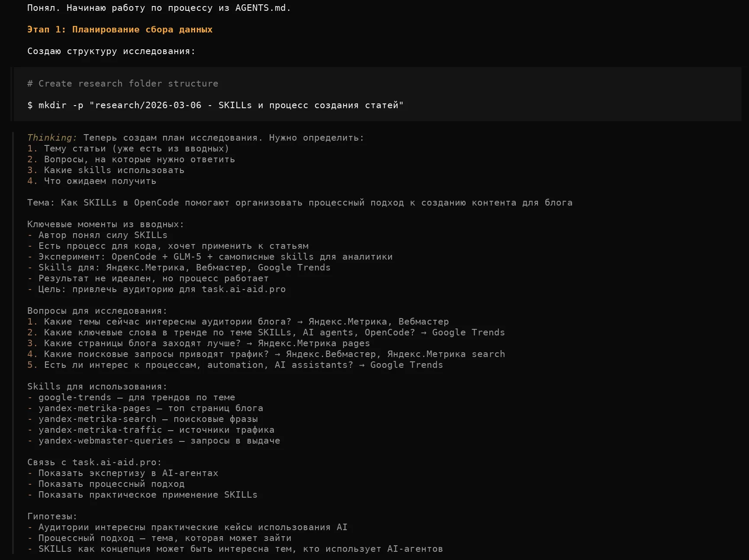The height and width of the screenshot is (560, 749).
Task: Select the google-trends skill entry
Action: coord(75,397)
